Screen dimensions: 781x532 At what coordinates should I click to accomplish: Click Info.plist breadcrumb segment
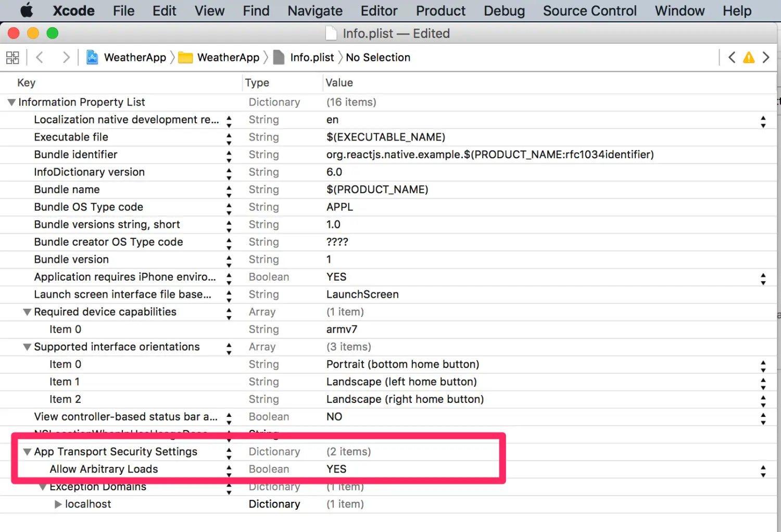pos(312,57)
